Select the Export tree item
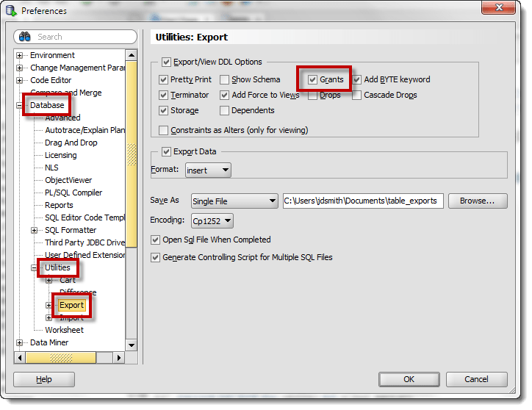This screenshot has height=410, width=532. pyautogui.click(x=71, y=305)
